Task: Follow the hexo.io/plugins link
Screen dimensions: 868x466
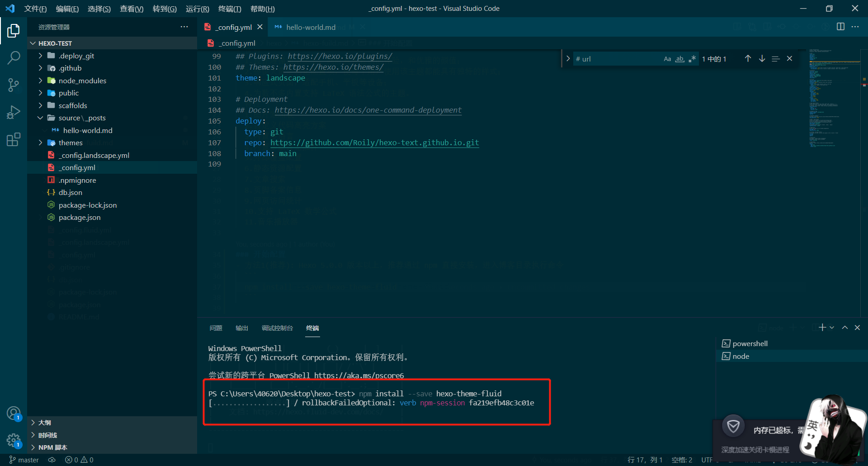Action: (x=340, y=56)
